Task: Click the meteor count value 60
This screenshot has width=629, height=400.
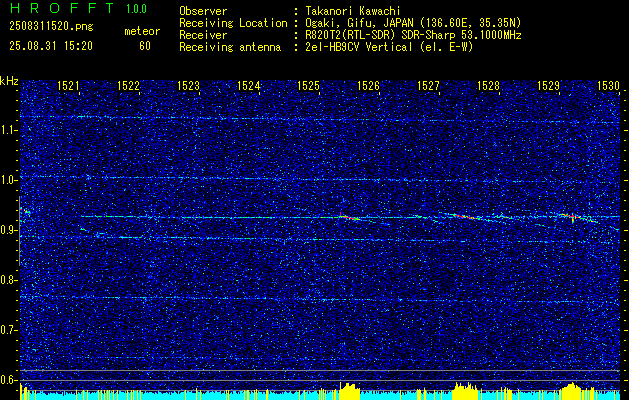Action: click(x=145, y=46)
